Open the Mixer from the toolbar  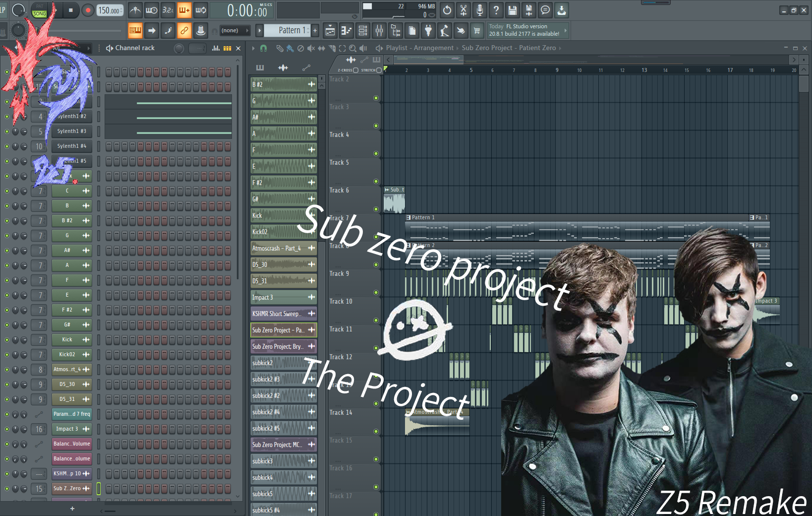click(379, 31)
